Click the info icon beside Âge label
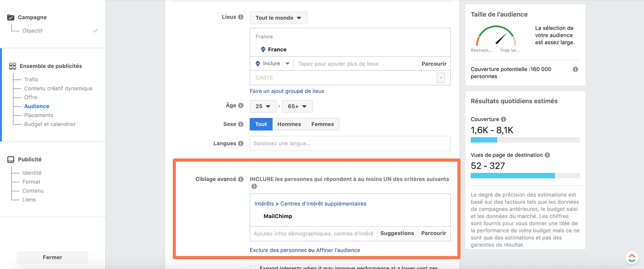 click(x=241, y=106)
